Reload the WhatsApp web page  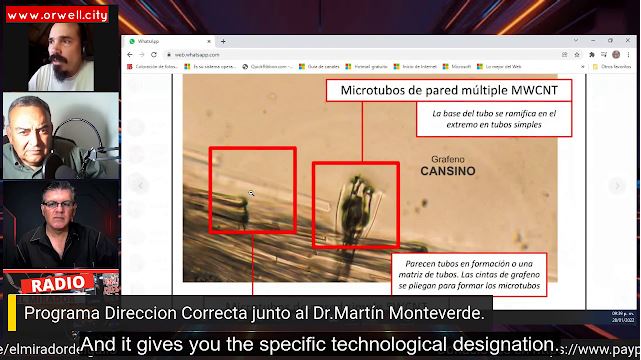pyautogui.click(x=154, y=54)
